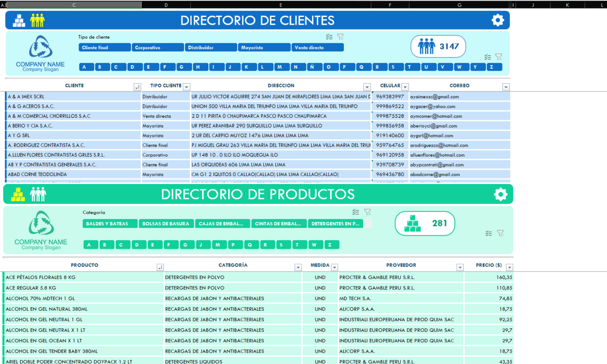Open the PROVEEDOR column filter dropdown
Screen dimensions: 607x364
coord(460,267)
